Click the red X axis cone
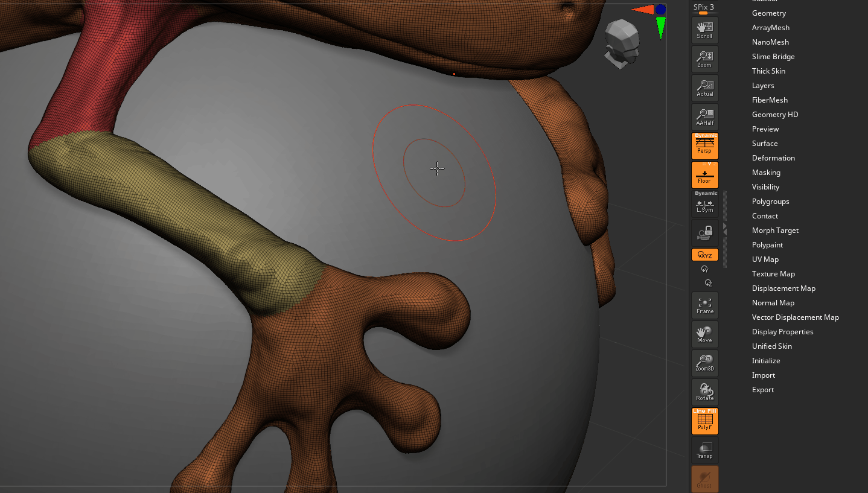 point(643,10)
